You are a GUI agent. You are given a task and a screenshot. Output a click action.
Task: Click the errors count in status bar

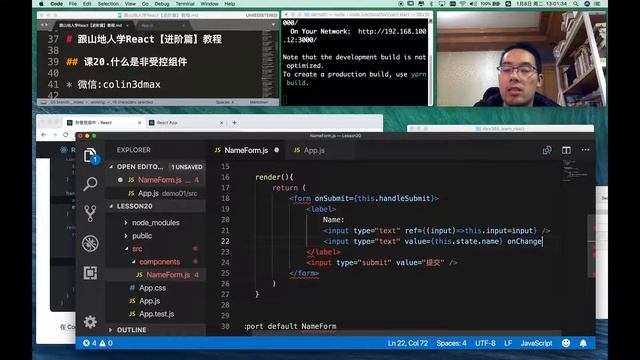[90, 343]
